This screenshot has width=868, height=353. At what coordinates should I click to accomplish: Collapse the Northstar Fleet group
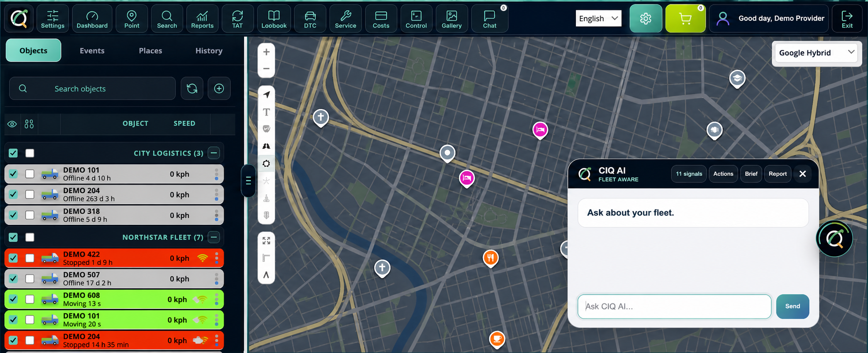point(214,237)
